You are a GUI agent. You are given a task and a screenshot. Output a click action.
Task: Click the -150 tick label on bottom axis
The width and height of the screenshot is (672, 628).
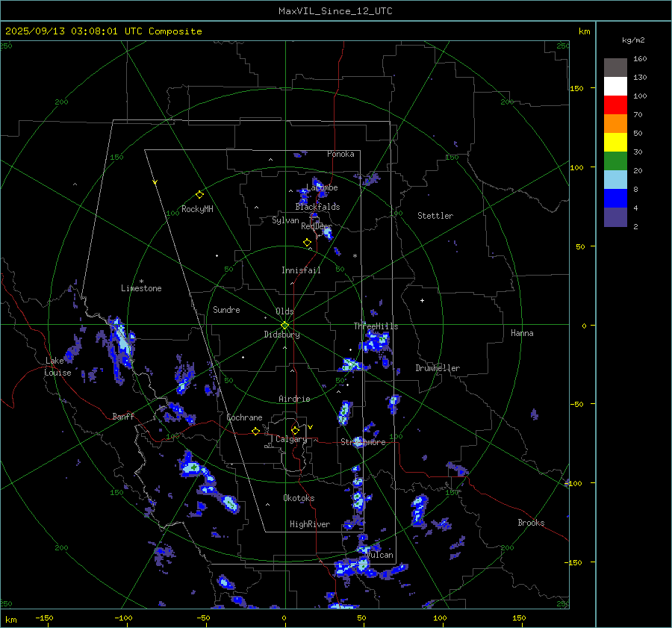pyautogui.click(x=44, y=618)
